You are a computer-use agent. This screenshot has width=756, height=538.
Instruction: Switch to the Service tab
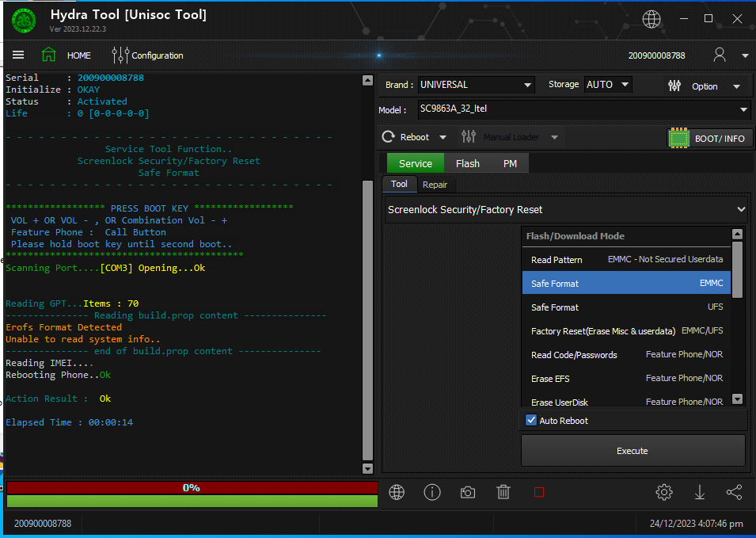[x=415, y=163]
